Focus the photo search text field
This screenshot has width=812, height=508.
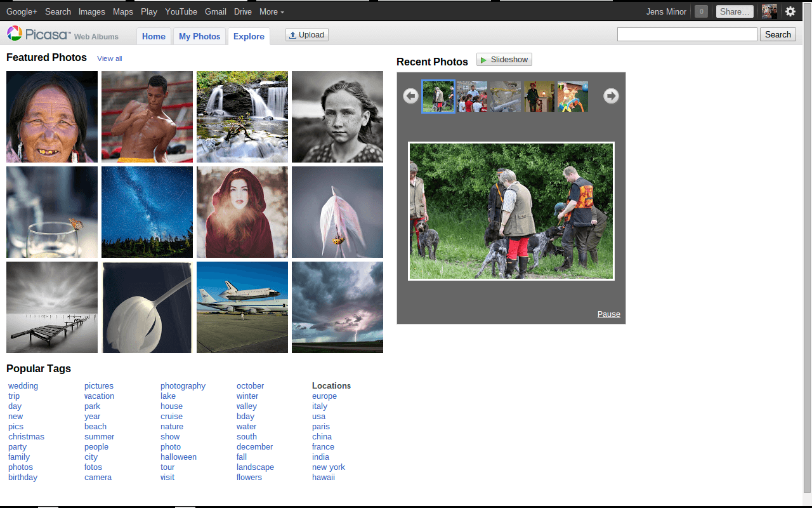click(x=687, y=34)
